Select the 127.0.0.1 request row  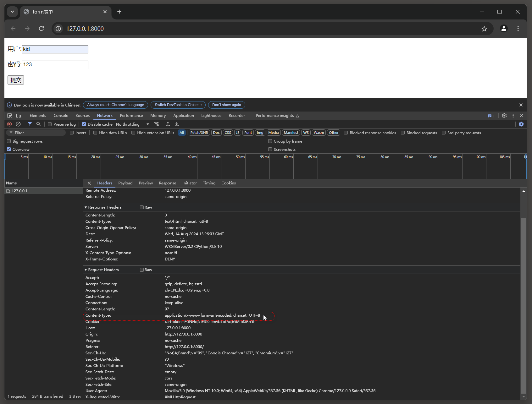(43, 191)
